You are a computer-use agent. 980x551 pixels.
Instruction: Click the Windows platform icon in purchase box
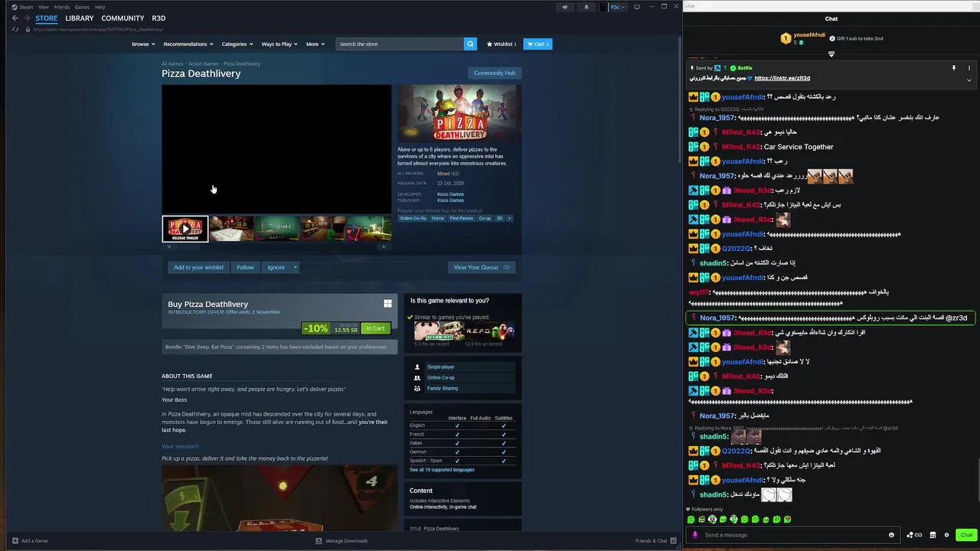point(387,304)
